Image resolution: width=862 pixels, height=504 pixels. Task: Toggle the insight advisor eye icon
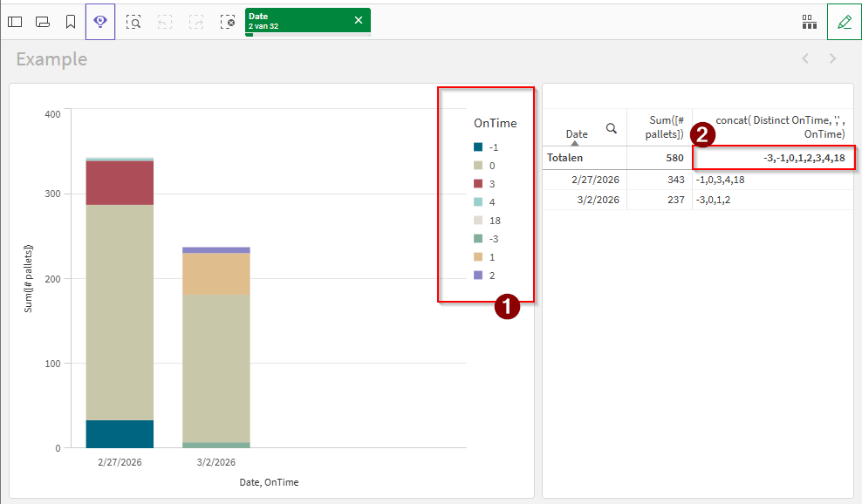click(x=100, y=22)
